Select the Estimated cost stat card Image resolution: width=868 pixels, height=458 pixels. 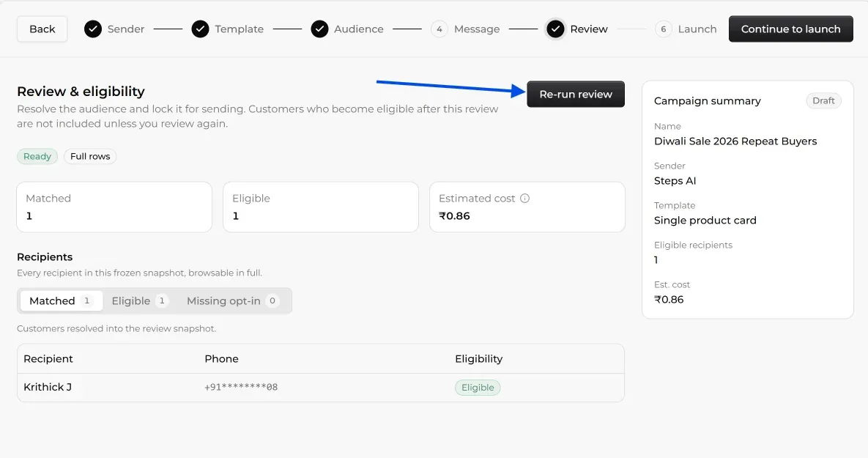click(527, 207)
